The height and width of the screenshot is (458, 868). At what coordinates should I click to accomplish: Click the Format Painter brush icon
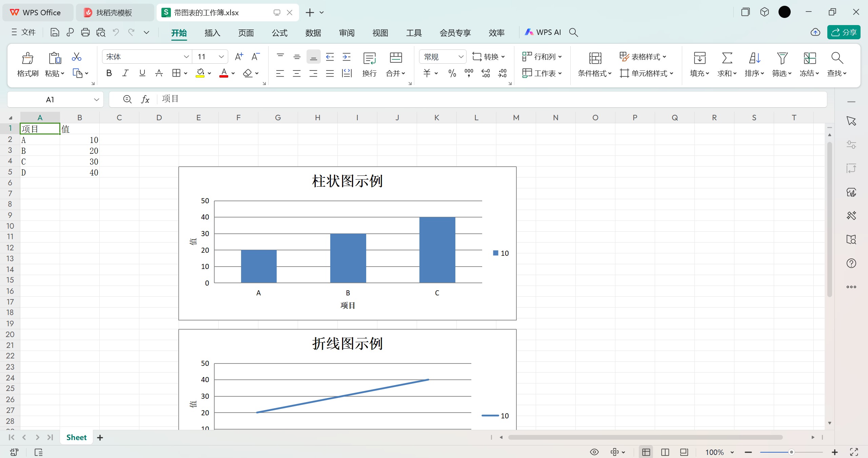click(x=27, y=58)
